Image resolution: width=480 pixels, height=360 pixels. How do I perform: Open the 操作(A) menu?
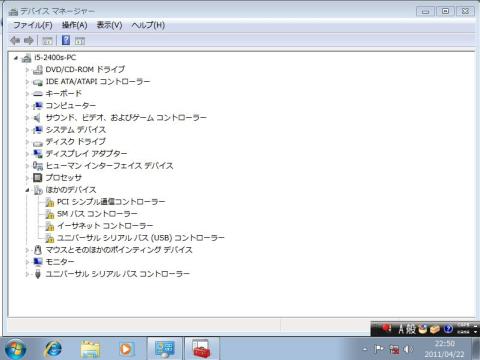coord(75,25)
